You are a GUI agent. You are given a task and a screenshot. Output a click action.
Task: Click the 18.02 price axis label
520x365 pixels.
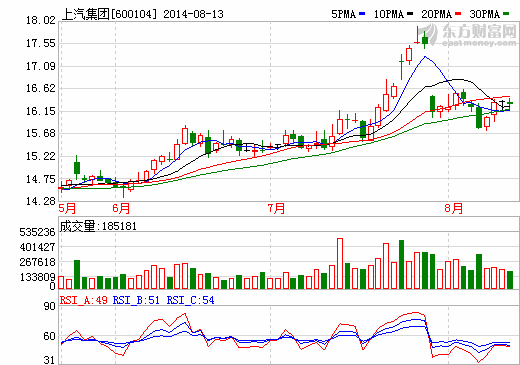point(41,21)
